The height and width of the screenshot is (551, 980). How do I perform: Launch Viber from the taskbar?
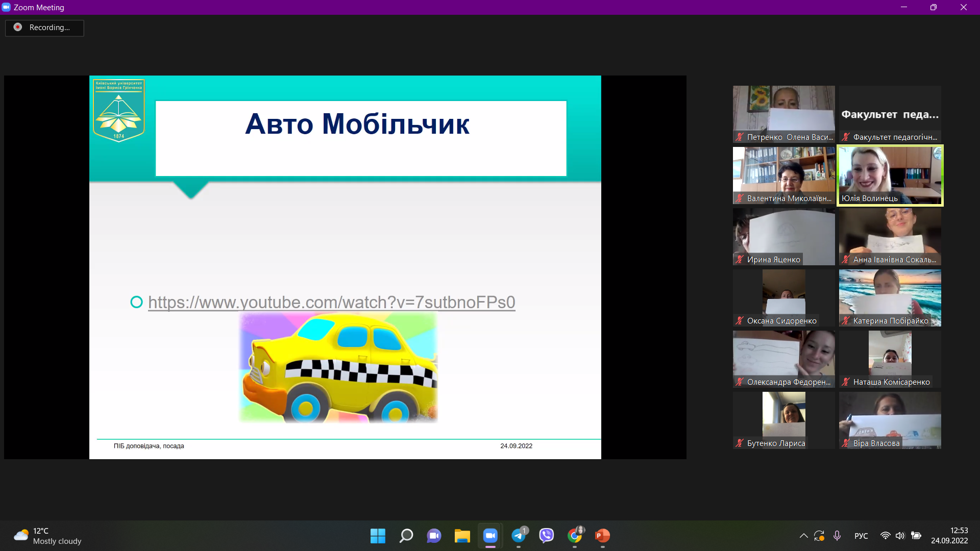(x=547, y=536)
